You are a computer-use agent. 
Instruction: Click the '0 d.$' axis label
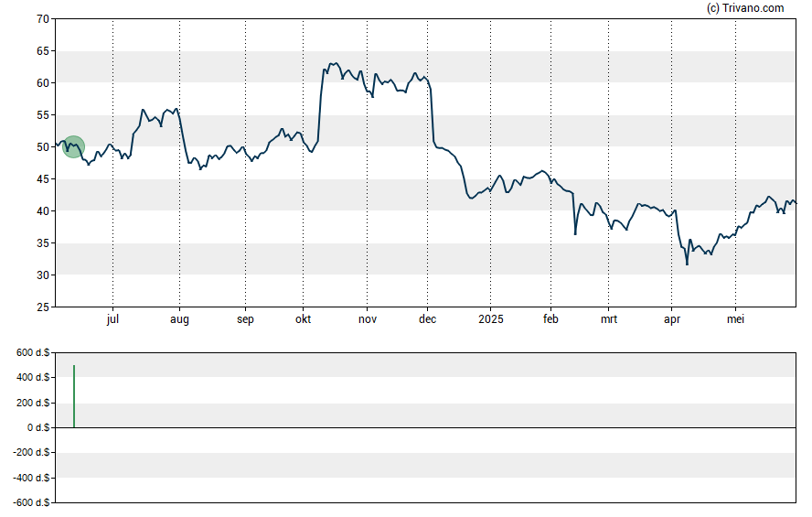click(38, 427)
